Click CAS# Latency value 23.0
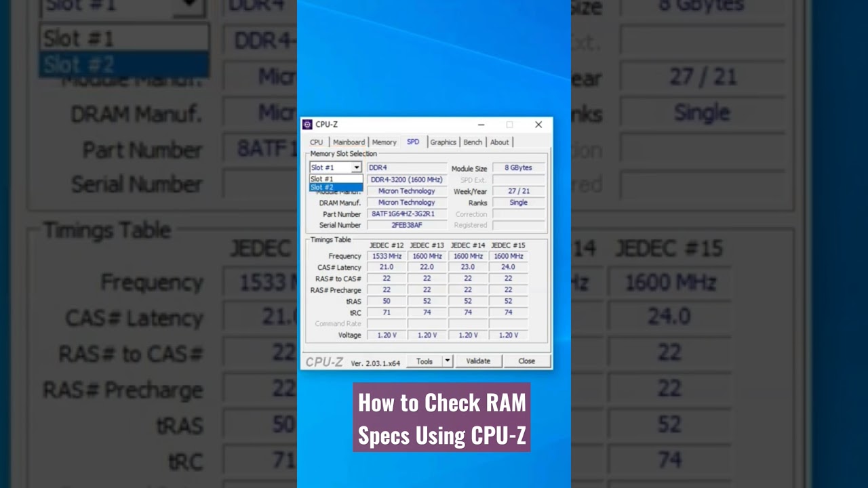 coord(468,267)
